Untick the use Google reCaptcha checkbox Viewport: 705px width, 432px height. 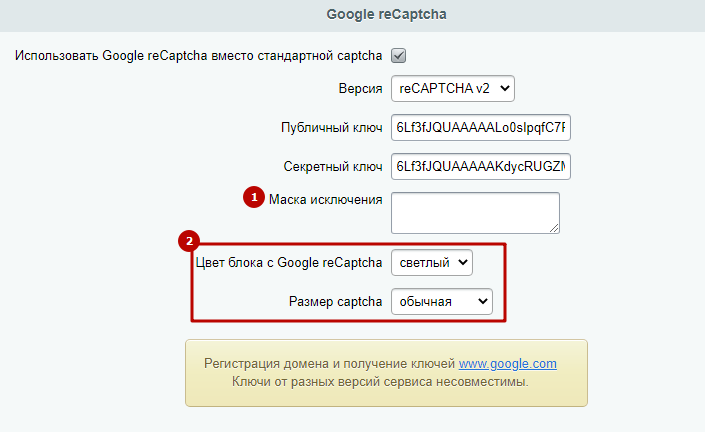click(x=398, y=56)
